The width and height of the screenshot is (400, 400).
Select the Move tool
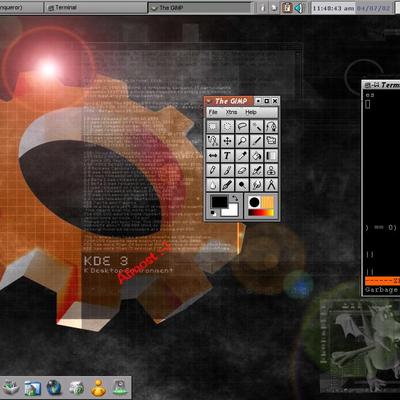[x=227, y=141]
